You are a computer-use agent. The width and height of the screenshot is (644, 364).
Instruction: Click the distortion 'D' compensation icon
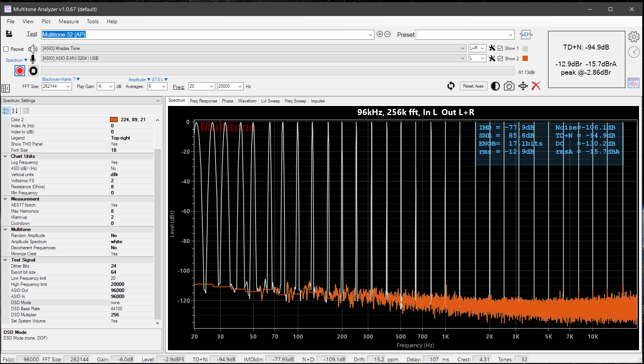(x=526, y=34)
